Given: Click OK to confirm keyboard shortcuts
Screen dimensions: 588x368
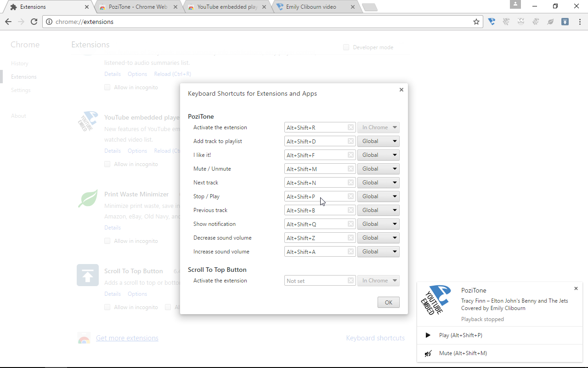Looking at the screenshot, I should click(389, 302).
